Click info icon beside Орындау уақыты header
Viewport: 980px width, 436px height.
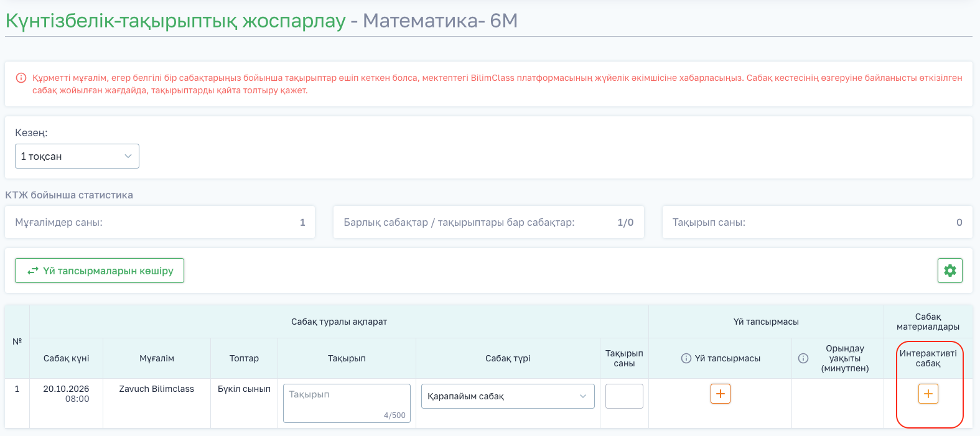pyautogui.click(x=803, y=358)
